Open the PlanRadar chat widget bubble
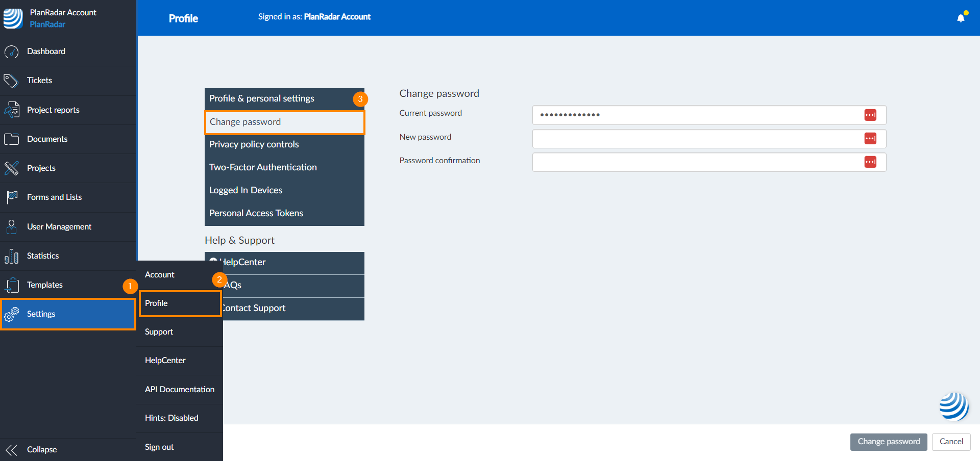Image resolution: width=980 pixels, height=461 pixels. coord(953,406)
